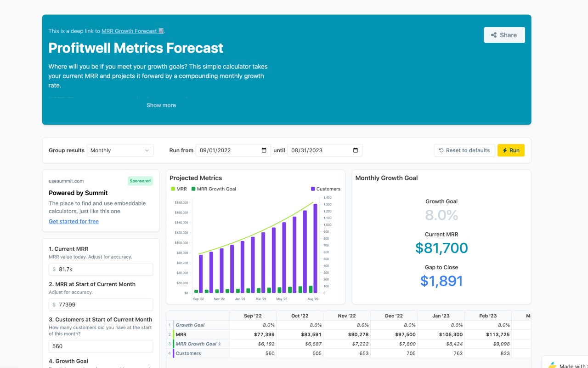The width and height of the screenshot is (588, 368).
Task: Select the MRR table row label
Action: [181, 334]
